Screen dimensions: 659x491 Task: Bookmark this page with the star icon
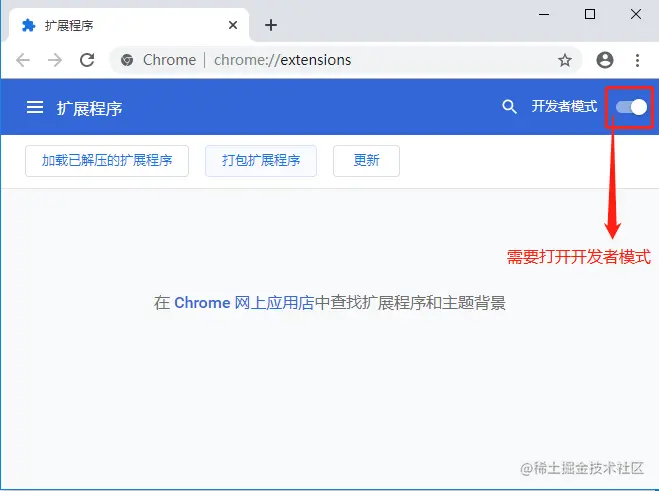tap(564, 61)
